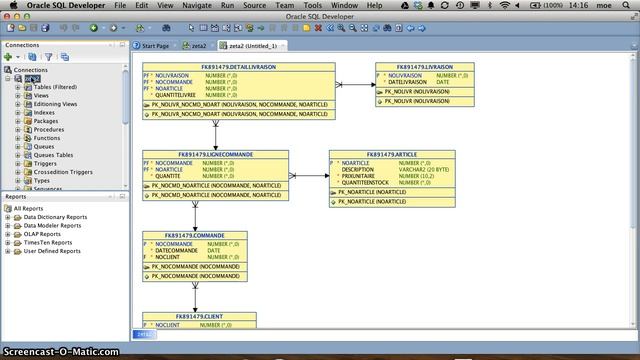Expand the OLAP Reports folder
The image size is (640, 360).
(8, 234)
